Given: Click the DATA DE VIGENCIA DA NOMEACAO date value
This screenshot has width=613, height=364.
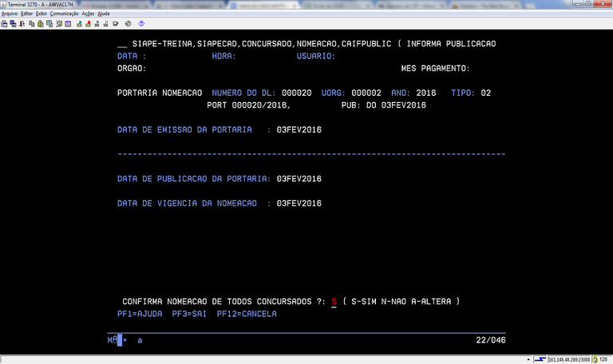Looking at the screenshot, I should coord(299,204).
